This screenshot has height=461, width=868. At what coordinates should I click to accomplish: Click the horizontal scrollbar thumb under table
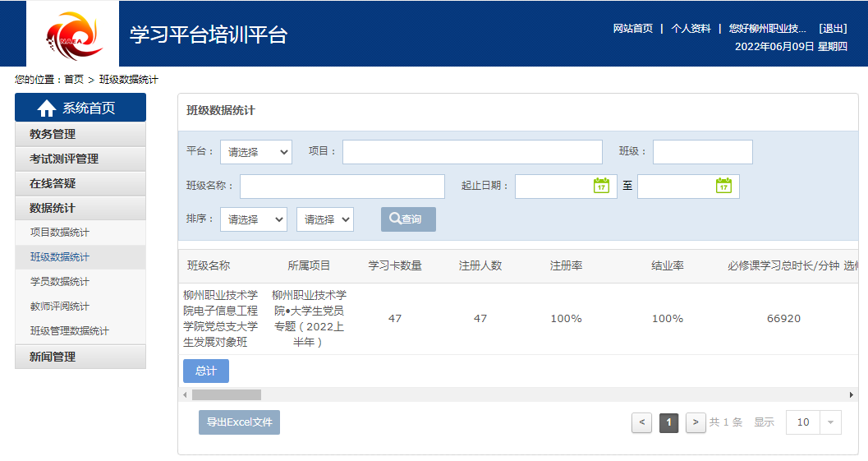[x=226, y=395]
